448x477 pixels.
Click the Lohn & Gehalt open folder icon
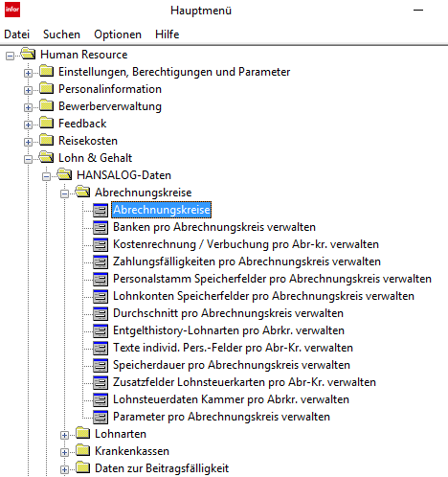click(47, 157)
